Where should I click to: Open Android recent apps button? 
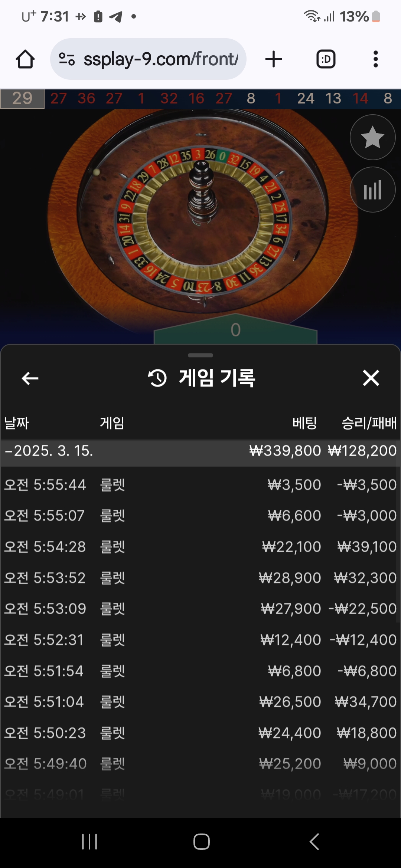89,842
